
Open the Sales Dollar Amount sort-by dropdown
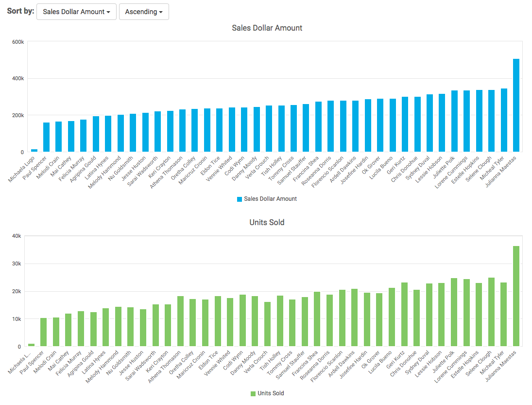pos(77,12)
